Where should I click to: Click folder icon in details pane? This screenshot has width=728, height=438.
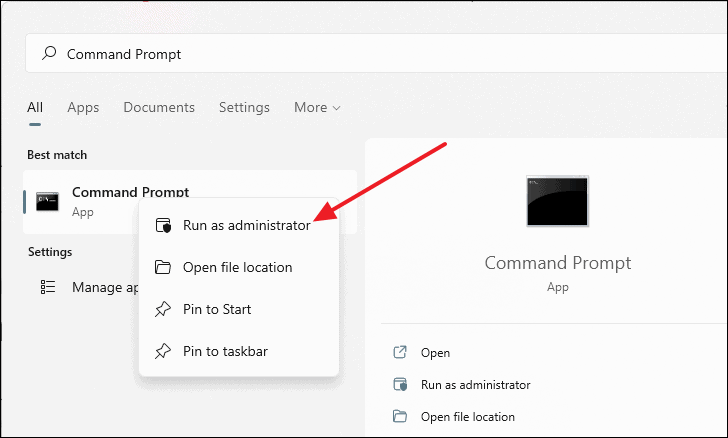coord(400,416)
